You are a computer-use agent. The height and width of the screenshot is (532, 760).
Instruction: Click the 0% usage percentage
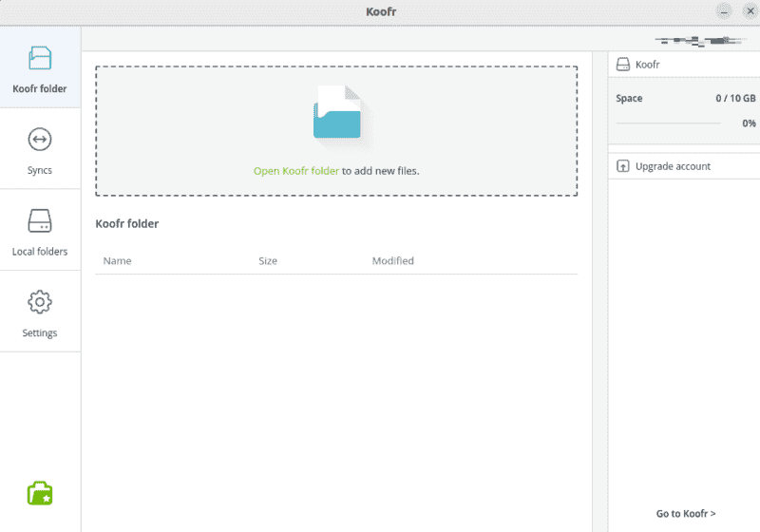pos(749,123)
